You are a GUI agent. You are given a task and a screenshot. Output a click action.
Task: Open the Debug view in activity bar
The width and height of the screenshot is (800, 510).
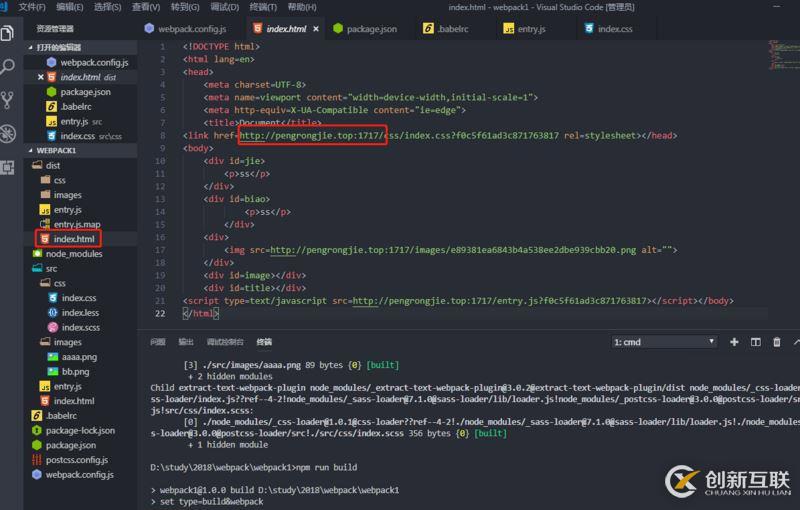coord(7,134)
